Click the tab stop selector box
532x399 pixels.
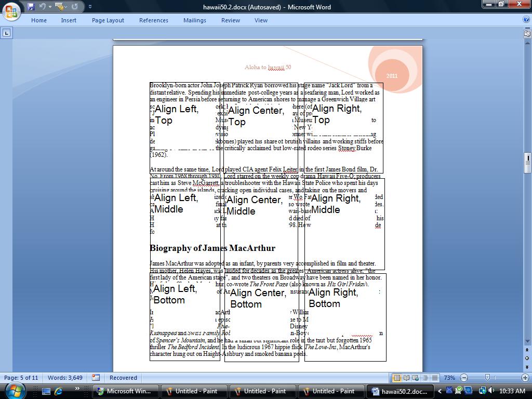point(7,33)
